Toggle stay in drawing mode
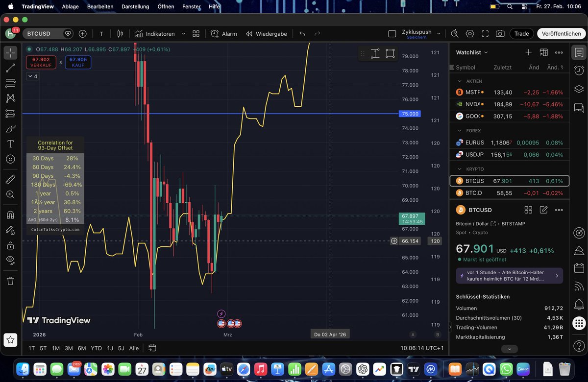Screen dimensions: 588x382 coord(10,230)
